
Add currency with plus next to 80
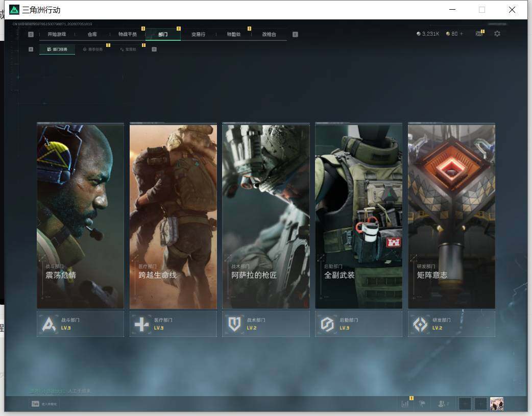point(461,34)
